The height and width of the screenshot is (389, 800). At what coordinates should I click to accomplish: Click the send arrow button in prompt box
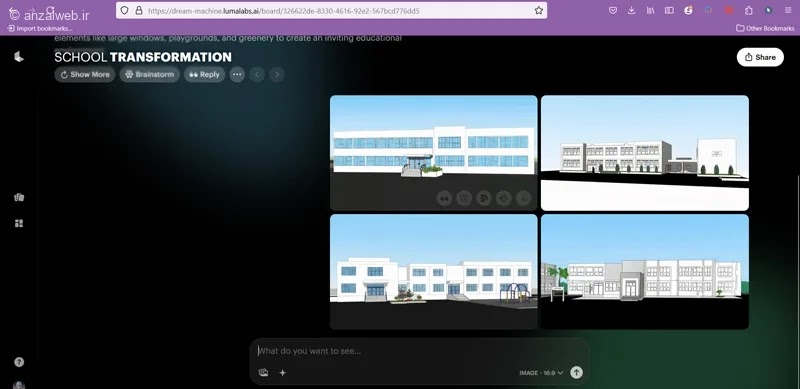click(x=576, y=373)
